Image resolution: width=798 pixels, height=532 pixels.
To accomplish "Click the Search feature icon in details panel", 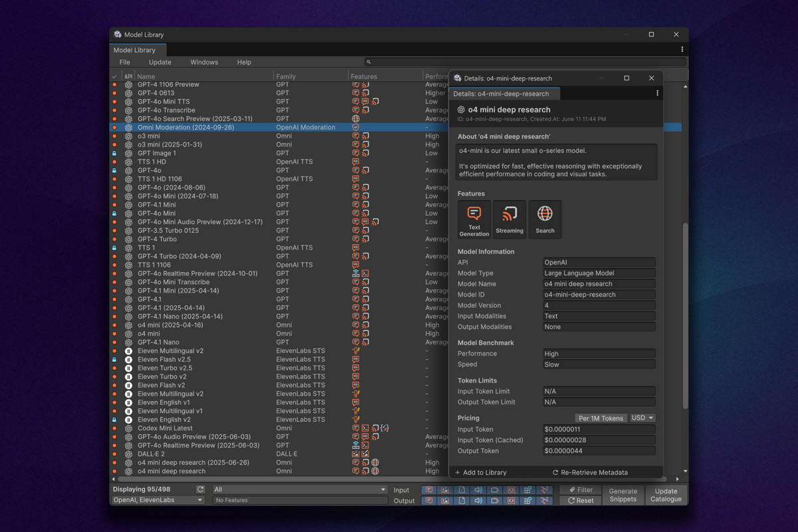I will (545, 219).
